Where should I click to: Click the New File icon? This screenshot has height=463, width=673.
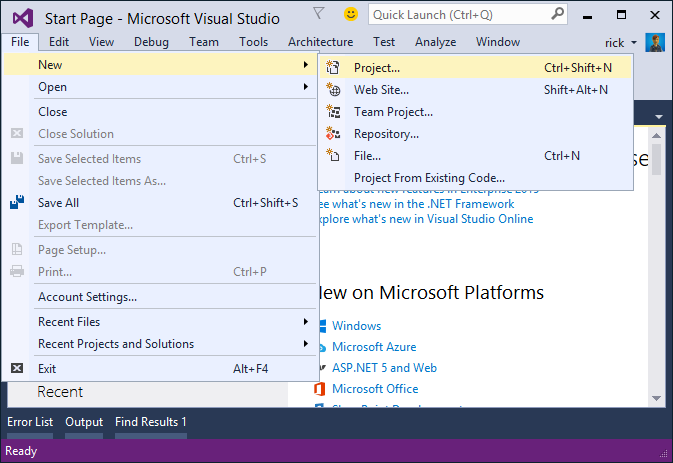pyautogui.click(x=333, y=155)
